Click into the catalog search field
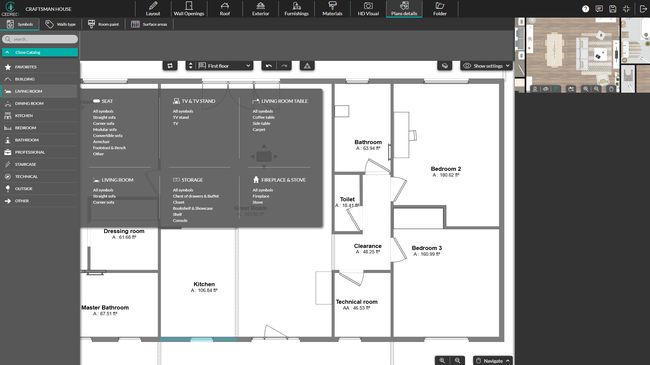The image size is (650, 365). 40,39
